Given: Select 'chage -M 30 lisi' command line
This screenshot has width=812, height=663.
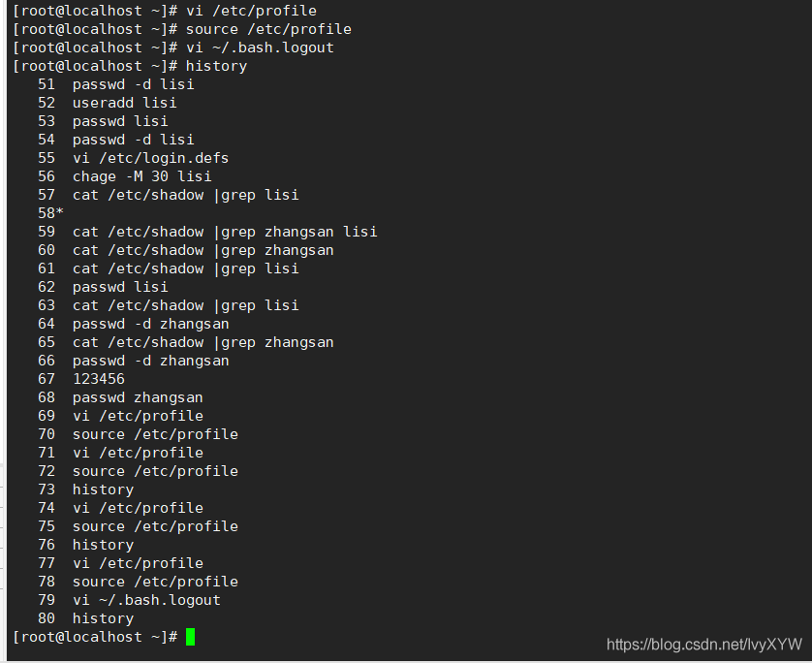Looking at the screenshot, I should tap(124, 176).
